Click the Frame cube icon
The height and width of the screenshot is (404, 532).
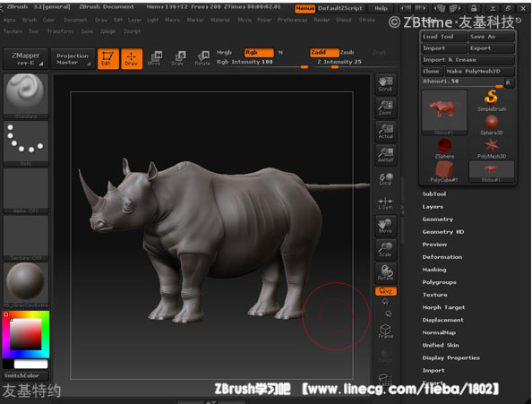pyautogui.click(x=385, y=331)
